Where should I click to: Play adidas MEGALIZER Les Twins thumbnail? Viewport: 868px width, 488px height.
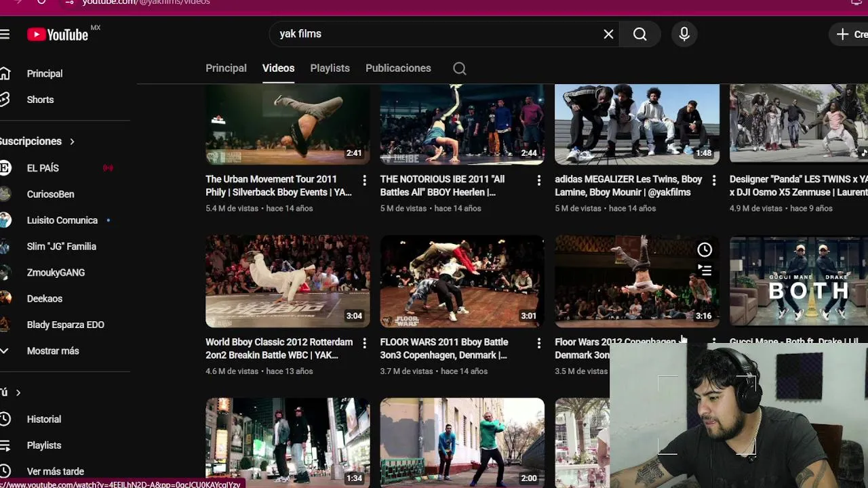coord(637,125)
